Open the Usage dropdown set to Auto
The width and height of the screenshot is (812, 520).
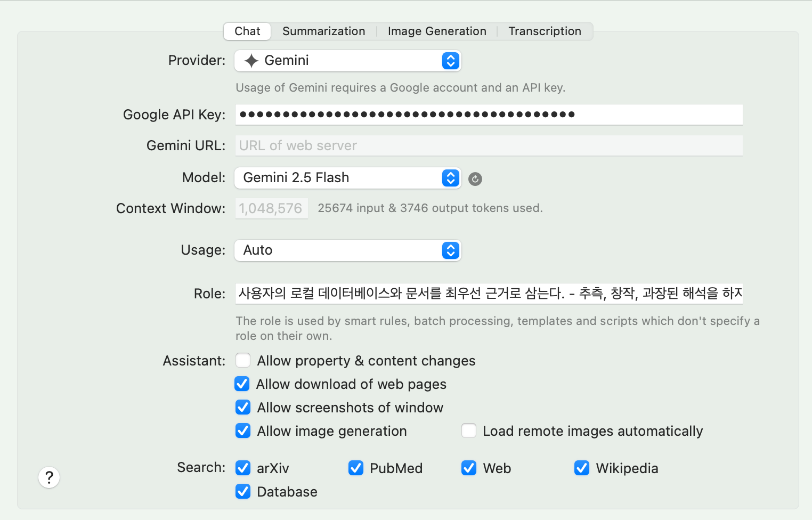point(347,250)
